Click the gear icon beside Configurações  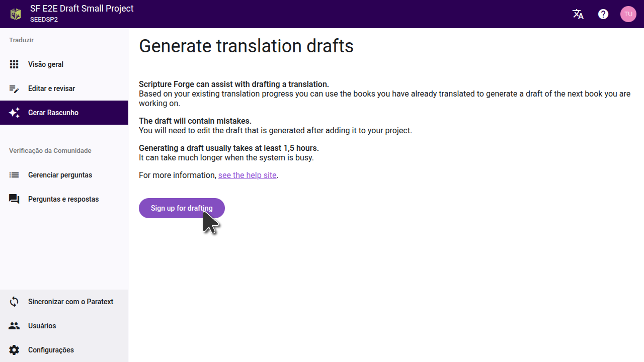[x=14, y=350]
